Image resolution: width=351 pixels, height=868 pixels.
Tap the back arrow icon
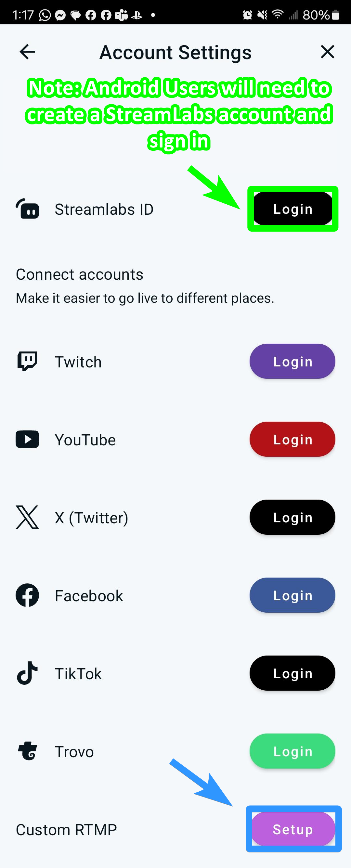[x=27, y=52]
